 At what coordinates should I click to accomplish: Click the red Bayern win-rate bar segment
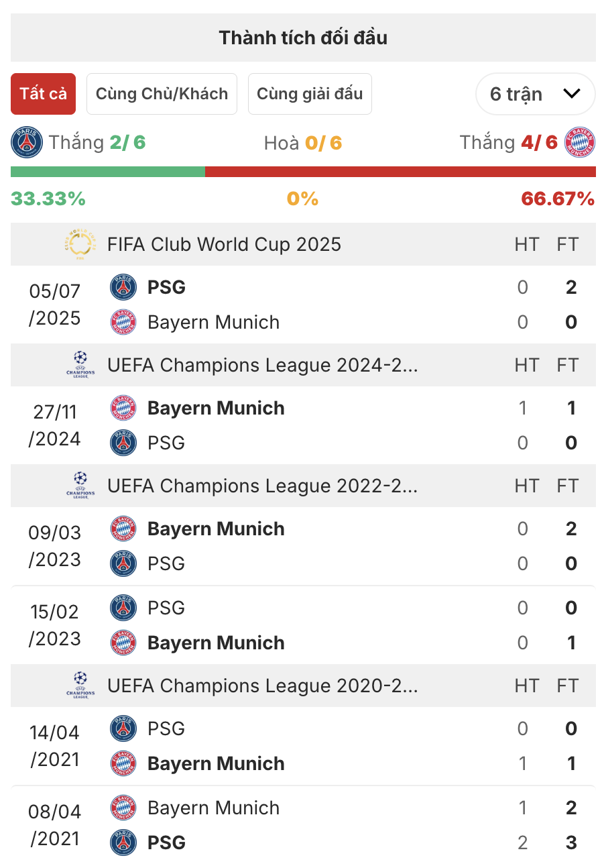(400, 172)
